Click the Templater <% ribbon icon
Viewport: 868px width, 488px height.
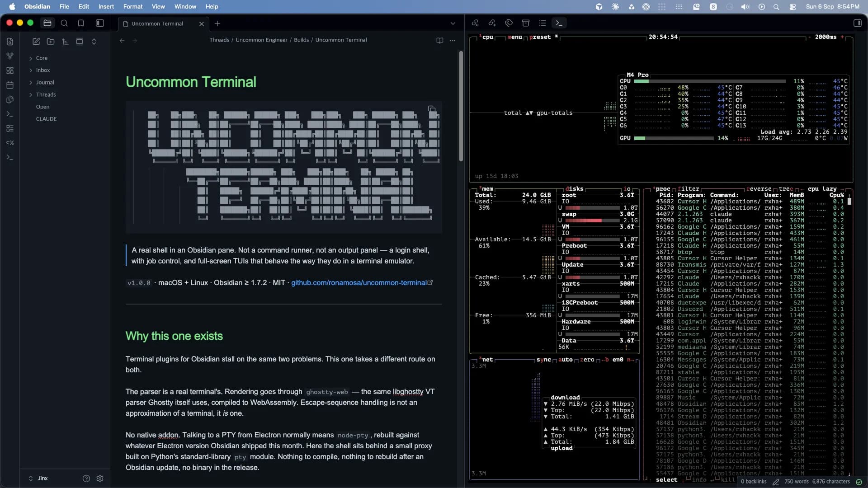pyautogui.click(x=10, y=143)
